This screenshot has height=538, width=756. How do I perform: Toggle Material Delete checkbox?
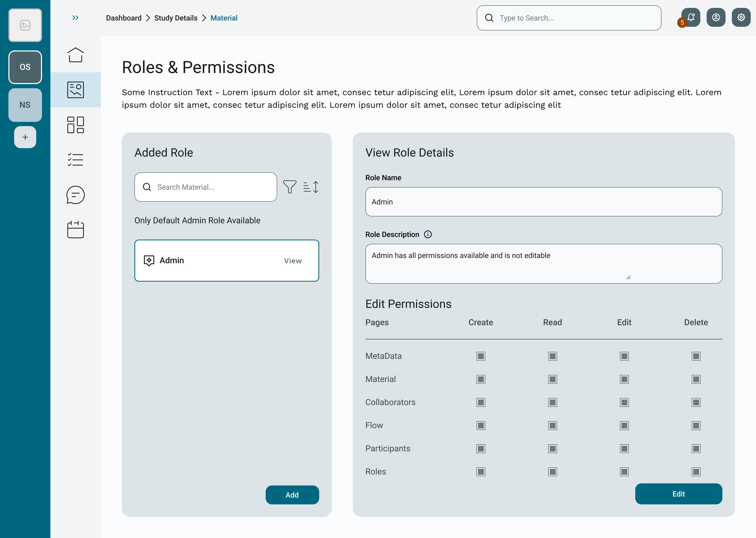[x=696, y=379]
